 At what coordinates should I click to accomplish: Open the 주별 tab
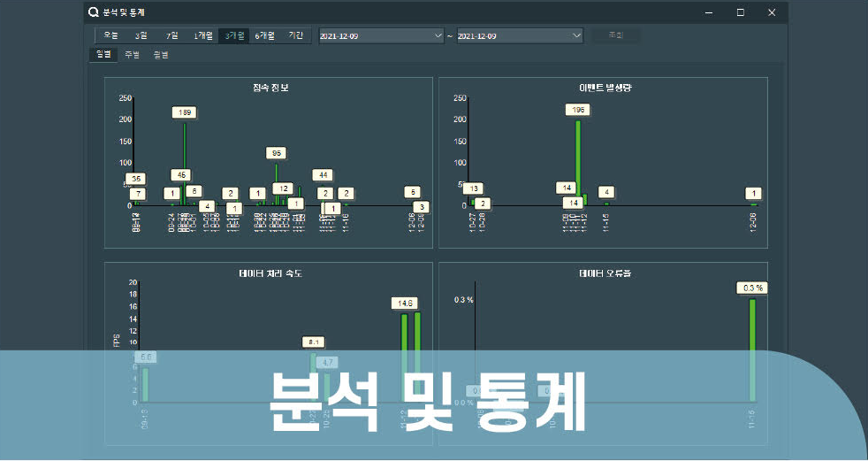click(x=132, y=55)
